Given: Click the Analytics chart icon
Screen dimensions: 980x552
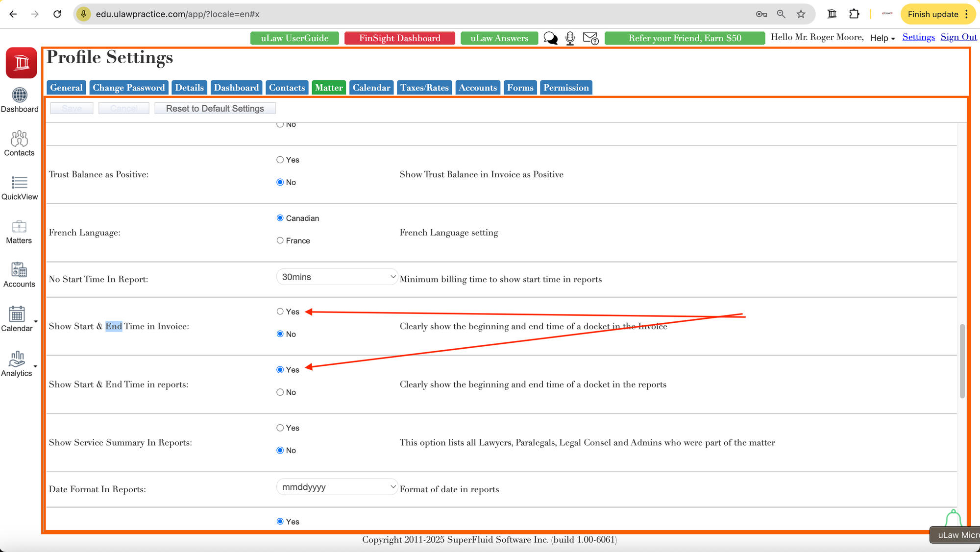Looking at the screenshot, I should (17, 359).
